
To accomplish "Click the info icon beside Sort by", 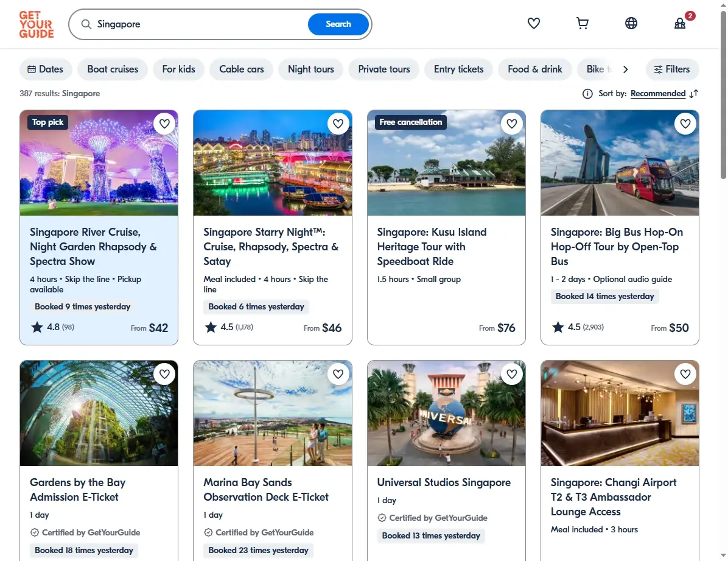I will point(587,94).
